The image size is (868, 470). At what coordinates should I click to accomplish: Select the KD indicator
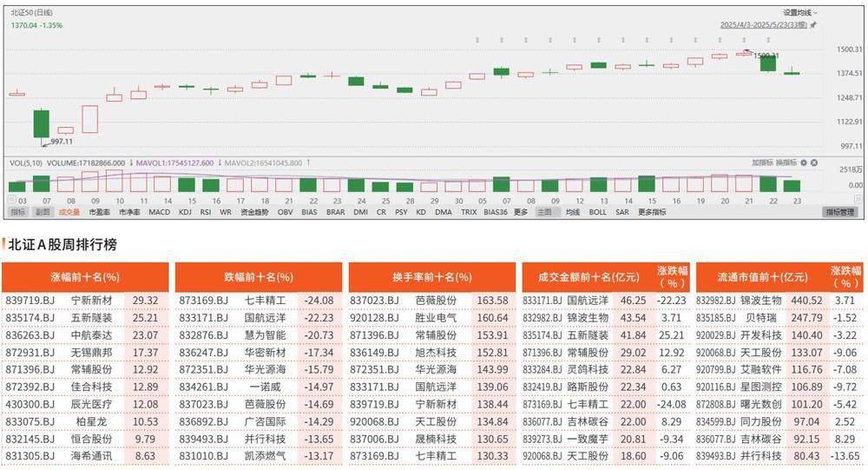click(421, 212)
